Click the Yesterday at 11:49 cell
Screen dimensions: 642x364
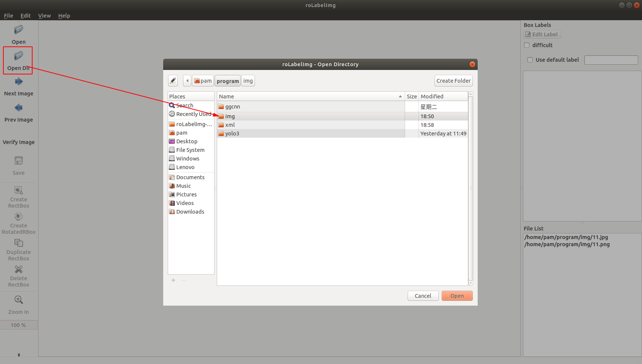(x=443, y=134)
